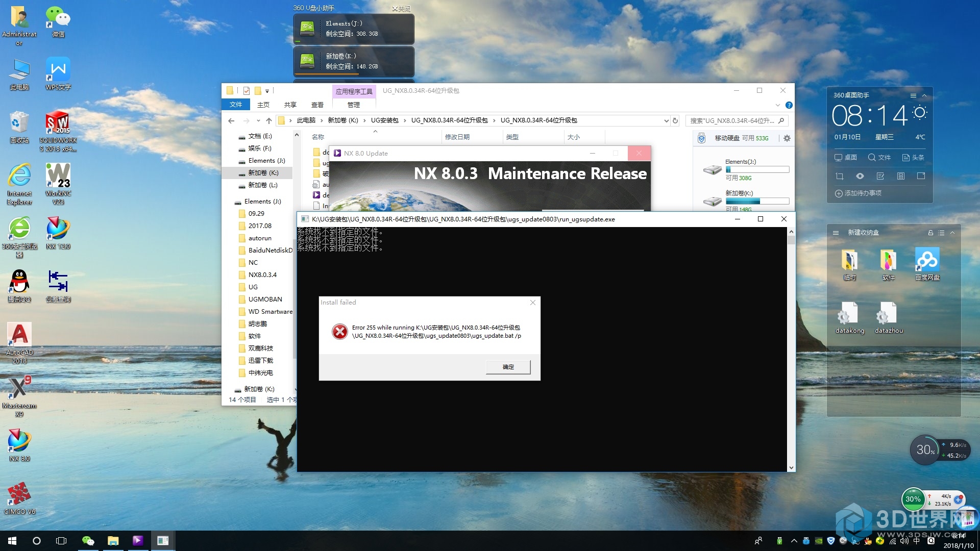Click 添加待办事项 add to-do
The width and height of the screenshot is (980, 551).
[858, 193]
